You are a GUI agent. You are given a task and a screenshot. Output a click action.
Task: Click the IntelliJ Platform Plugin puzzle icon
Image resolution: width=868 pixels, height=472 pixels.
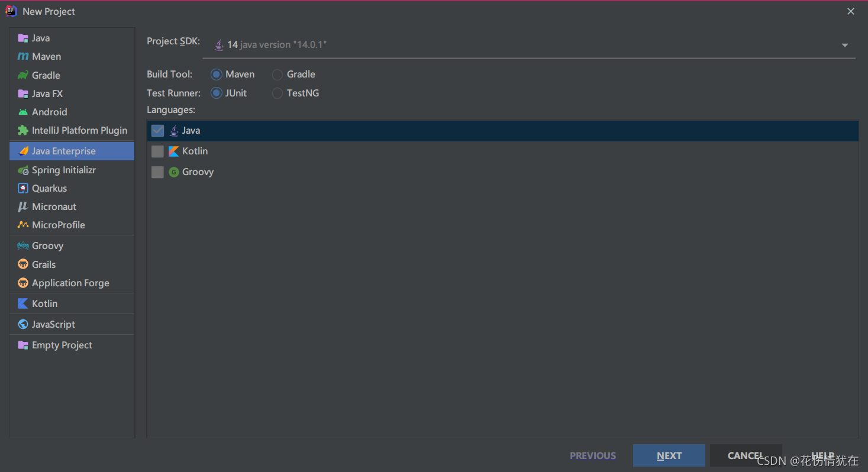point(23,130)
